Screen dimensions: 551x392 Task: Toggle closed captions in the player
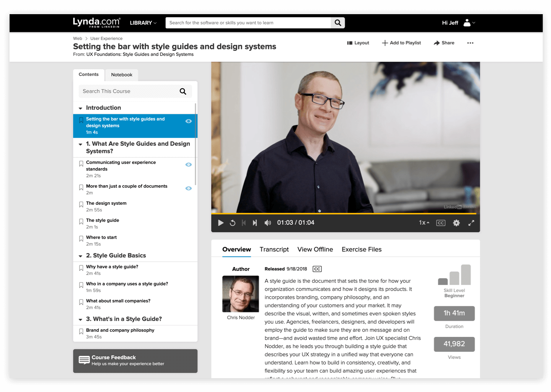pyautogui.click(x=441, y=223)
